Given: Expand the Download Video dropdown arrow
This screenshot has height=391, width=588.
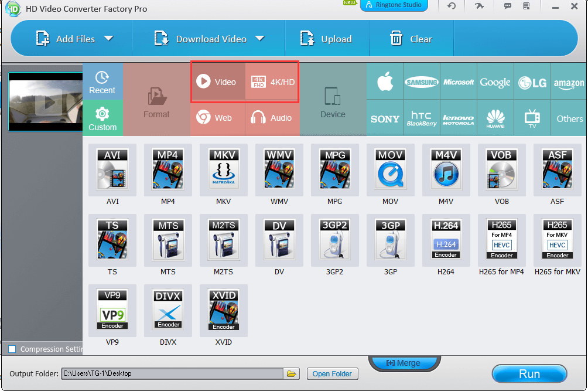Looking at the screenshot, I should [x=259, y=39].
